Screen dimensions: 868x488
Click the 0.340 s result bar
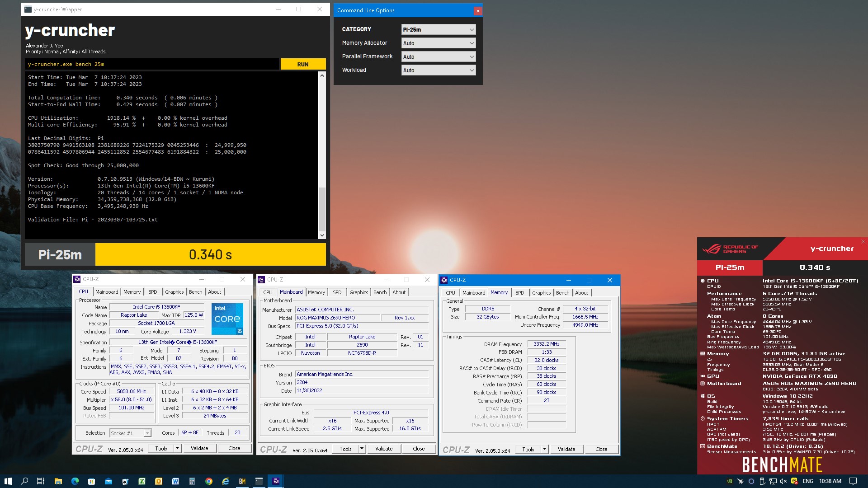[x=211, y=254]
